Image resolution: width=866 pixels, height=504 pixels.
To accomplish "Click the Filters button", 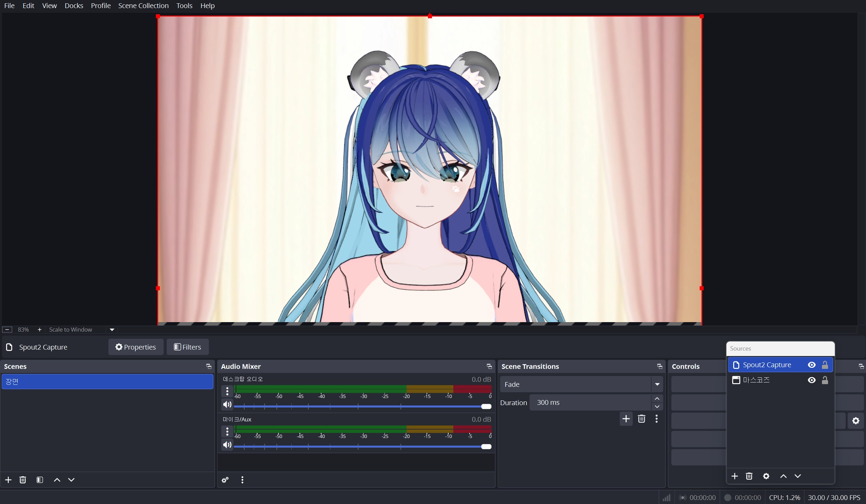I will [x=187, y=347].
